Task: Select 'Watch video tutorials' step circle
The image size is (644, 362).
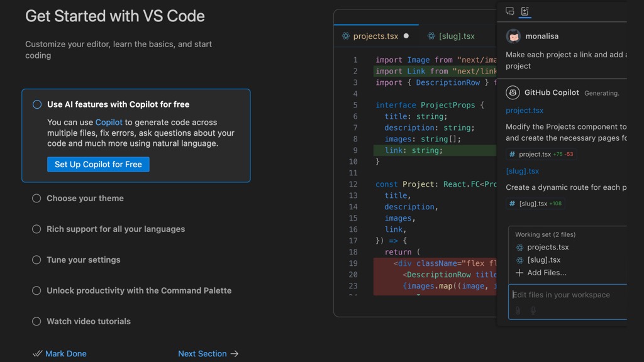Action: tap(36, 321)
